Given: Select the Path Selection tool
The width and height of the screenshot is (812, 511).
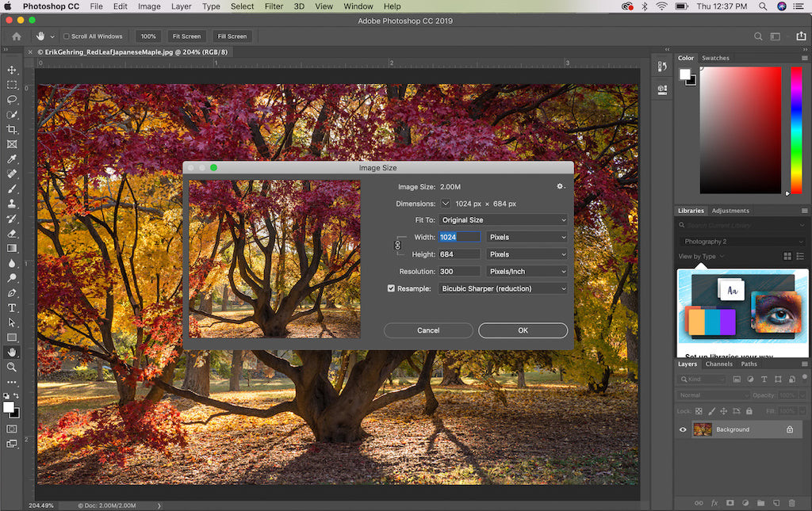Looking at the screenshot, I should [x=12, y=322].
